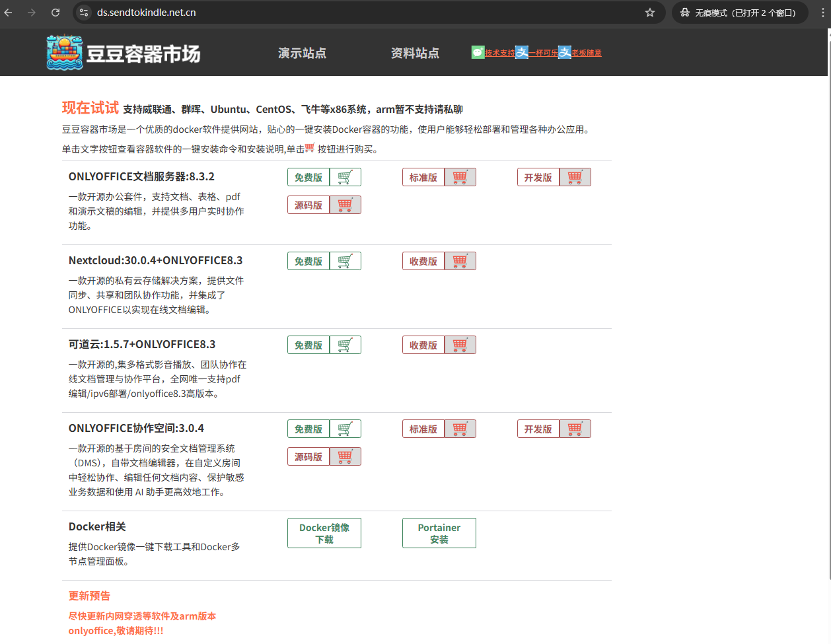Click the Nextcloud:30.0.4+ONLYOFFICE8.3 heading
The image size is (831, 644).
[155, 260]
